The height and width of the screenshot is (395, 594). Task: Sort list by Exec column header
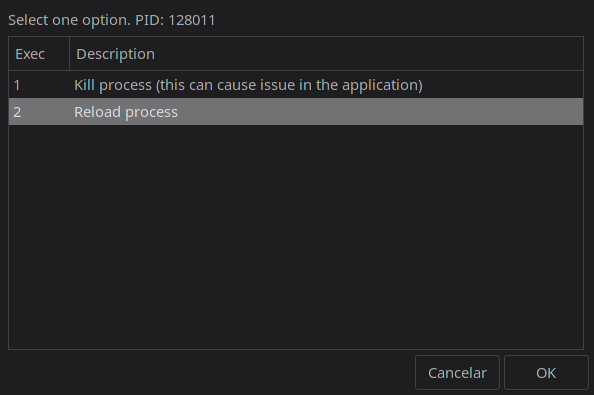(x=39, y=54)
